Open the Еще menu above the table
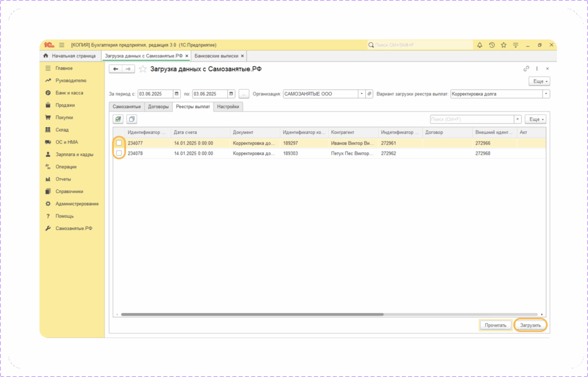Screen dimensions: 588x377 [x=536, y=119]
